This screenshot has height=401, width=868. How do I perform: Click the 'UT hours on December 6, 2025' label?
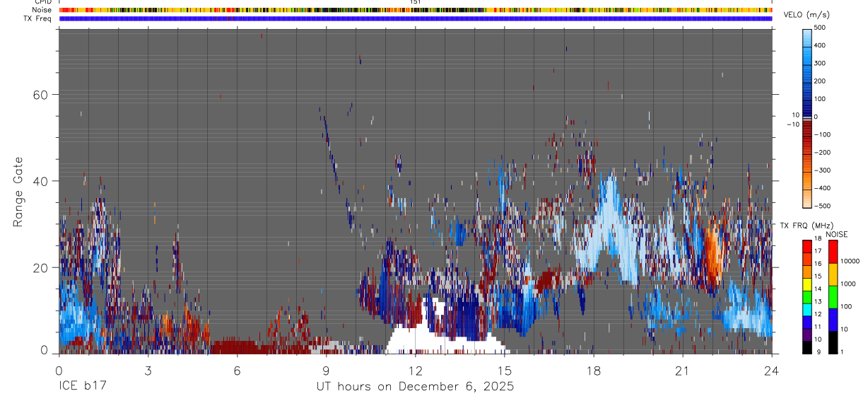coord(415,387)
